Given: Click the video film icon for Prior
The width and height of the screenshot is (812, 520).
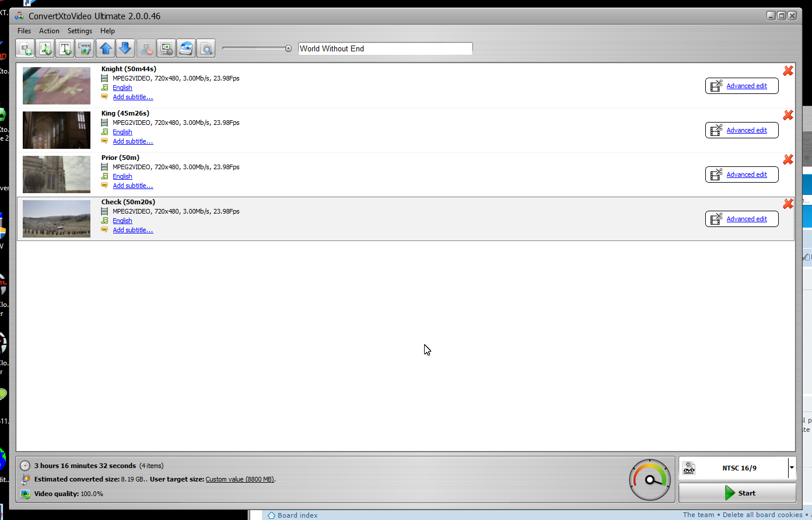Looking at the screenshot, I should tap(104, 167).
